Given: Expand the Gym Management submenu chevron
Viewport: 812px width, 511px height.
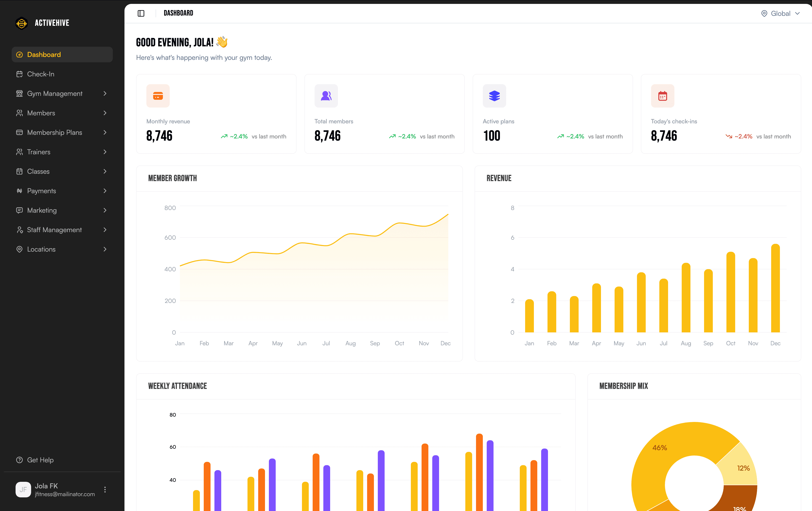Looking at the screenshot, I should click(105, 93).
